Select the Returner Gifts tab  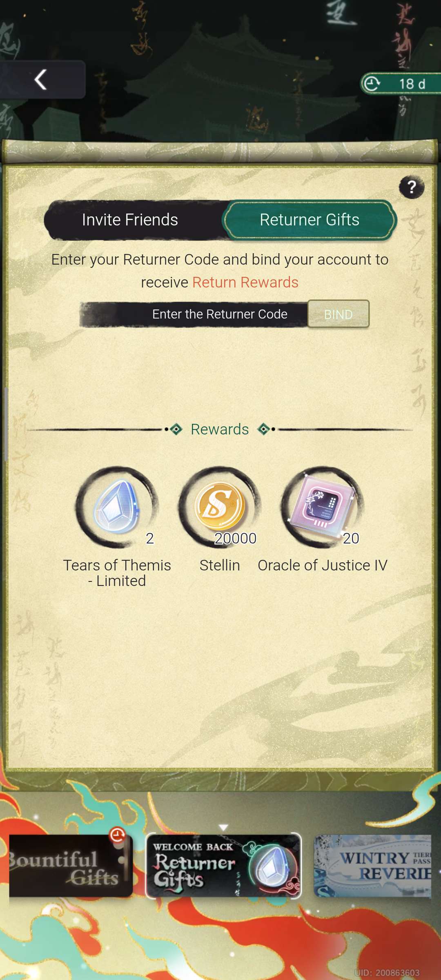[x=310, y=220]
